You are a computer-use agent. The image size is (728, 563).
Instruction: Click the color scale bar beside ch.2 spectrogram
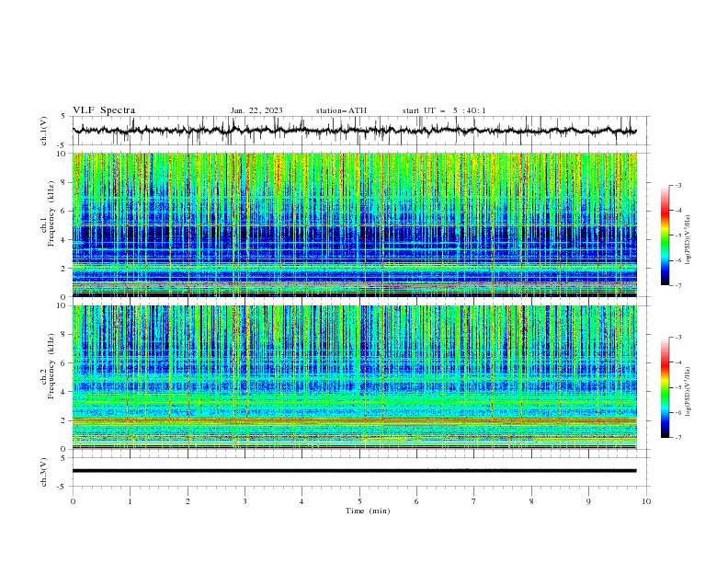(665, 387)
